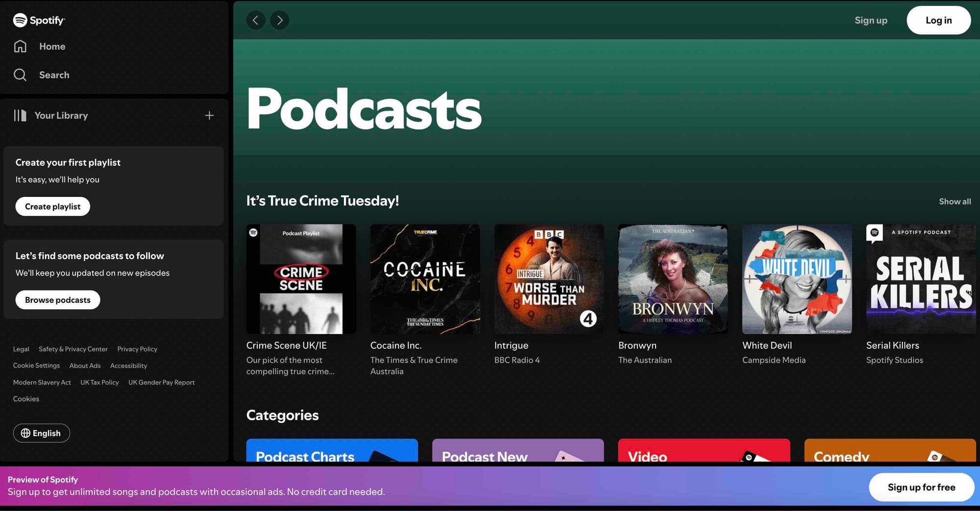Click Sign up for free banner button
Viewport: 980px width, 511px height.
922,487
